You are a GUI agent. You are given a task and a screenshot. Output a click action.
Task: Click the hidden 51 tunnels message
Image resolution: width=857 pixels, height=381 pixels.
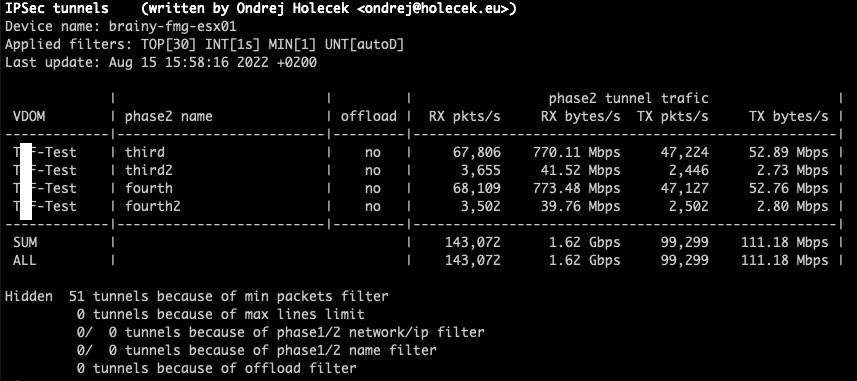coord(197,296)
